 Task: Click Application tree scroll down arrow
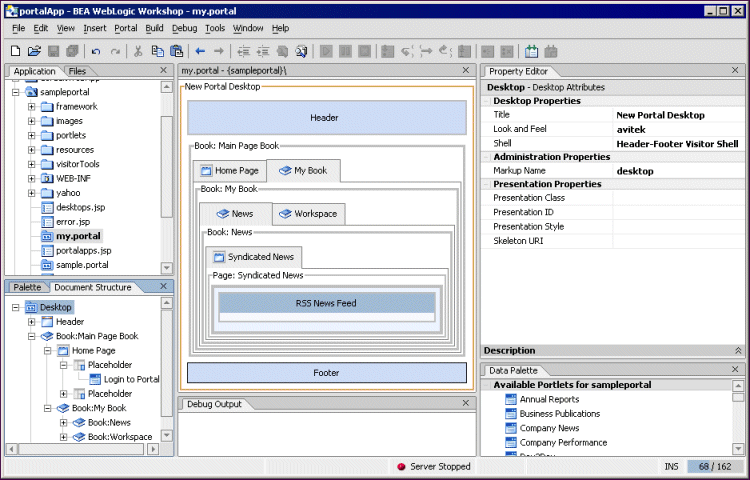[166, 268]
